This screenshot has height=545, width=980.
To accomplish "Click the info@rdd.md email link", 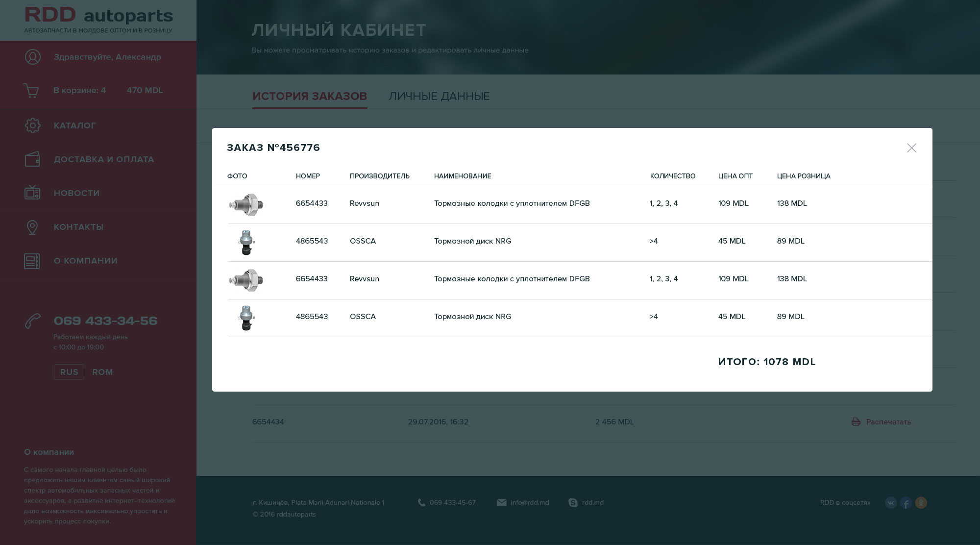I will pyautogui.click(x=530, y=503).
